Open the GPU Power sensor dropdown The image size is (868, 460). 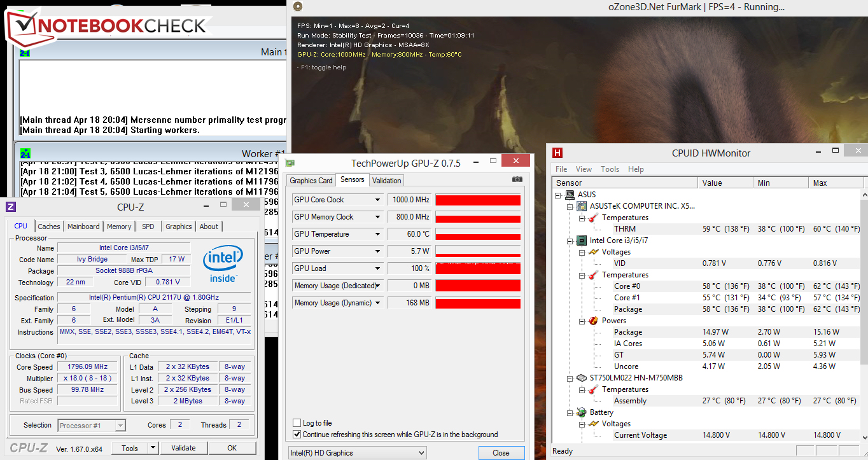[378, 251]
